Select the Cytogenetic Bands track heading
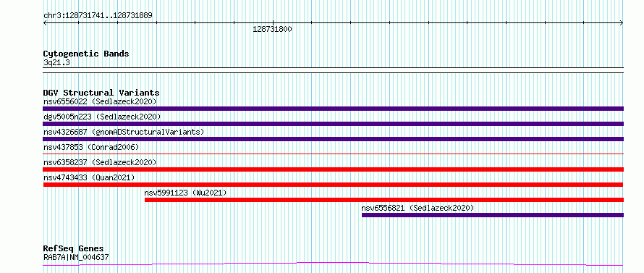This screenshot has width=644, height=273. 86,54
